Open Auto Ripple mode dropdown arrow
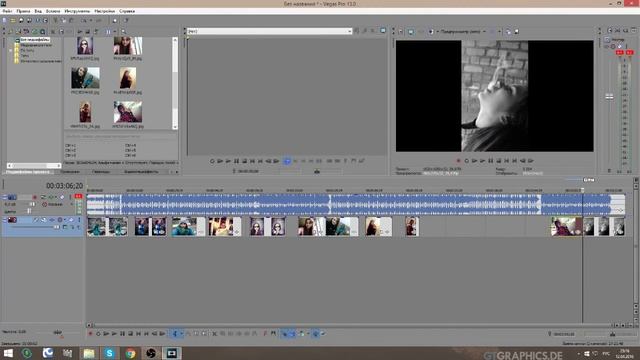Image resolution: width=640 pixels, height=360 pixels. tap(308, 334)
